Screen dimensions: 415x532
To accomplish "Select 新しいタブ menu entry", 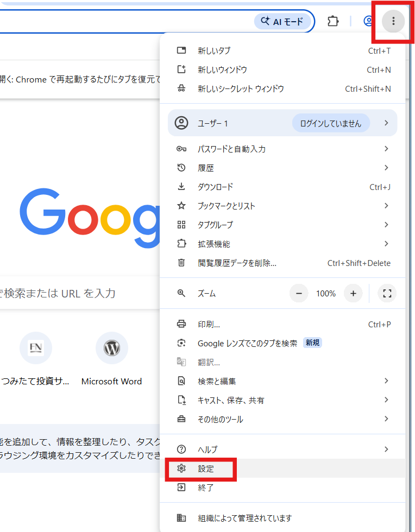I will 282,50.
